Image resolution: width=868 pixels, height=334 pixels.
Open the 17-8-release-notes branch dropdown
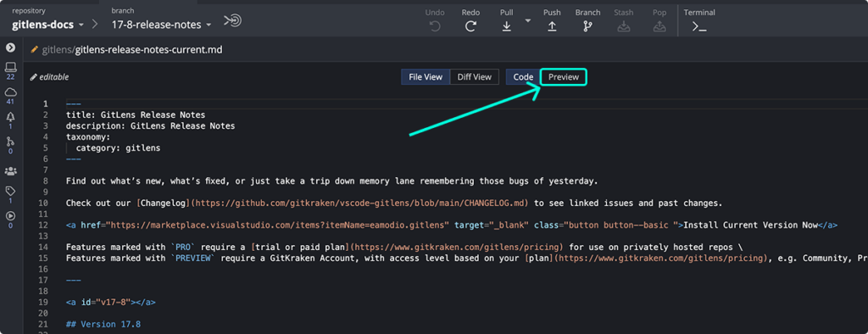(162, 25)
